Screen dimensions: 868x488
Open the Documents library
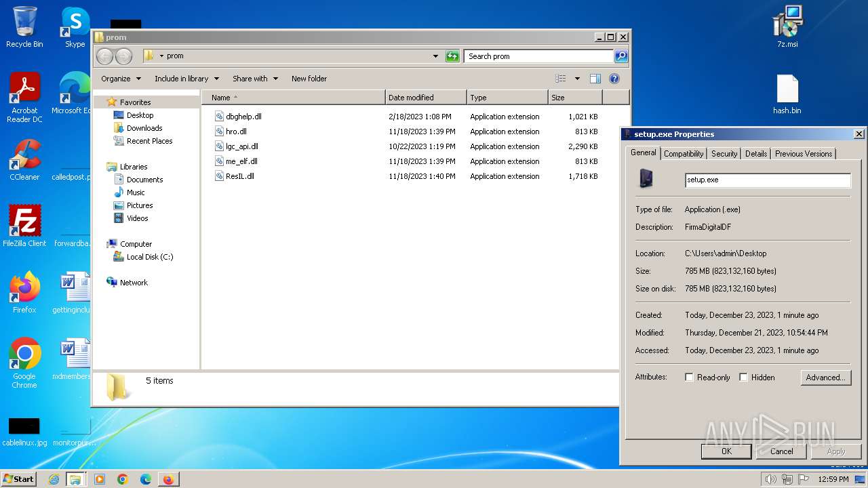(144, 180)
